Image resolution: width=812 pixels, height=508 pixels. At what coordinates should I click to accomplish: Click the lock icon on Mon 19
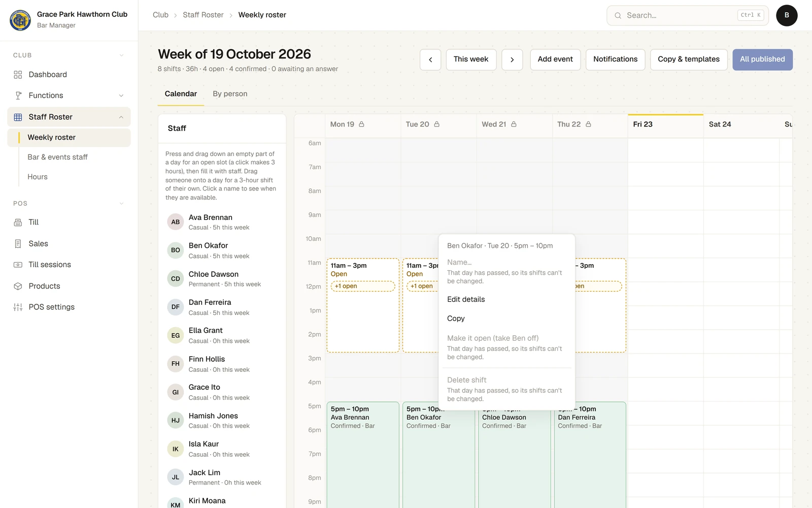click(x=361, y=124)
